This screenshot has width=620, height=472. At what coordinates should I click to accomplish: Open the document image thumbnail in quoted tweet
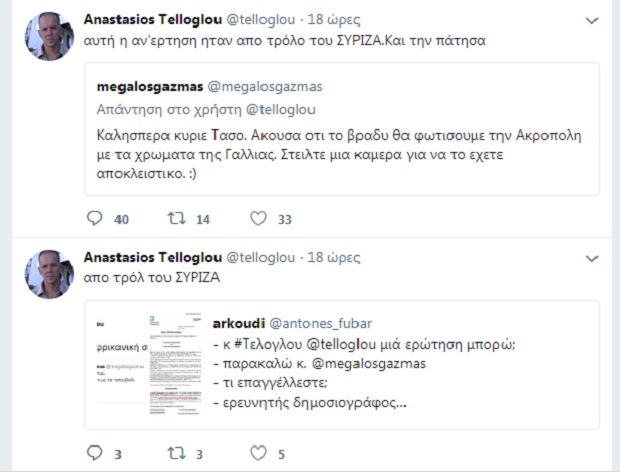coord(149,364)
